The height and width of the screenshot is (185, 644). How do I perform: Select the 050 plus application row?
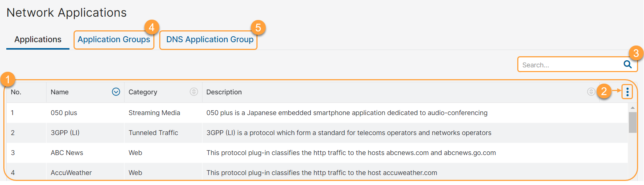tap(64, 113)
